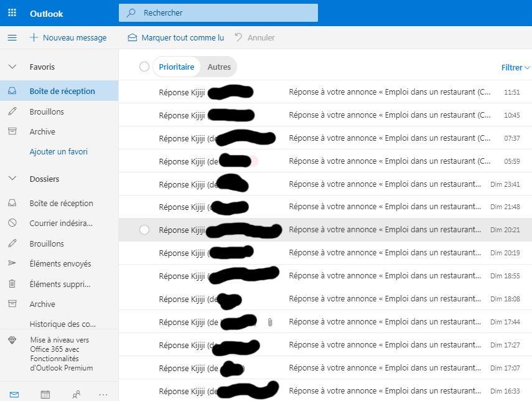Tick the select-all circle beside Prioritaire
This screenshot has height=401, width=532.
pos(144,67)
